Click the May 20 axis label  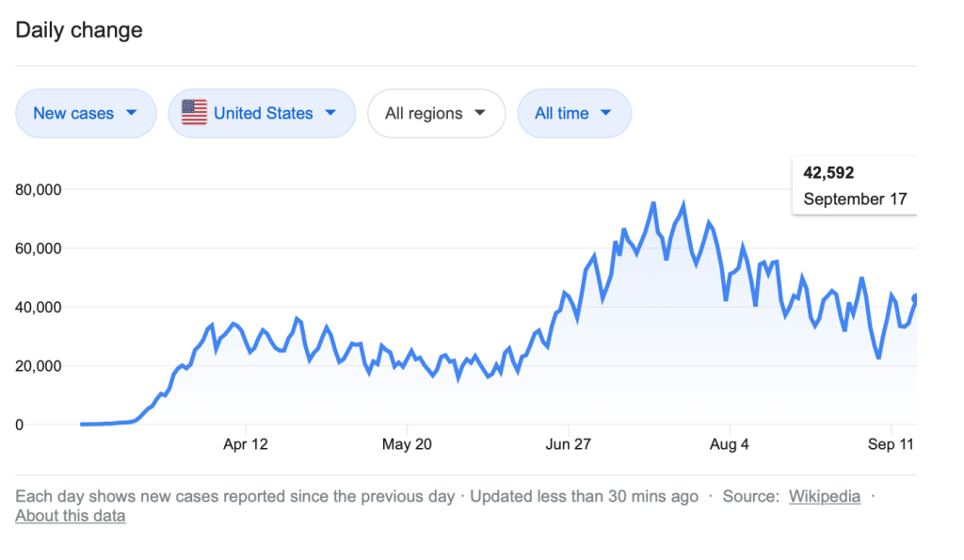[x=407, y=444]
